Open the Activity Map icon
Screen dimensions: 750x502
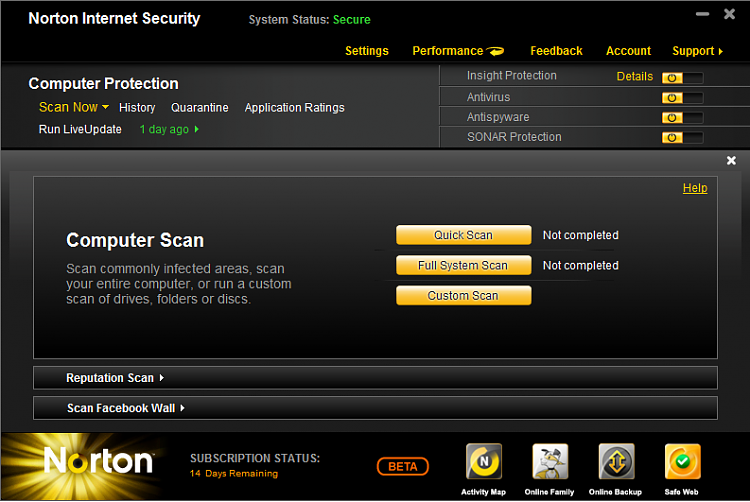click(x=484, y=461)
